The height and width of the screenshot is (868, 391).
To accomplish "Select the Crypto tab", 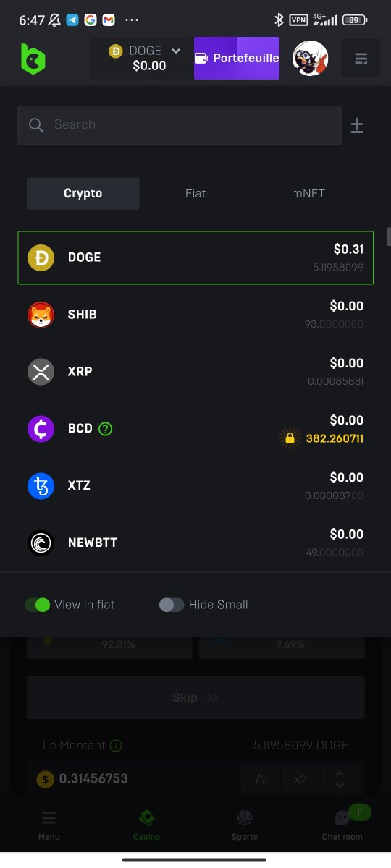I will pos(83,193).
